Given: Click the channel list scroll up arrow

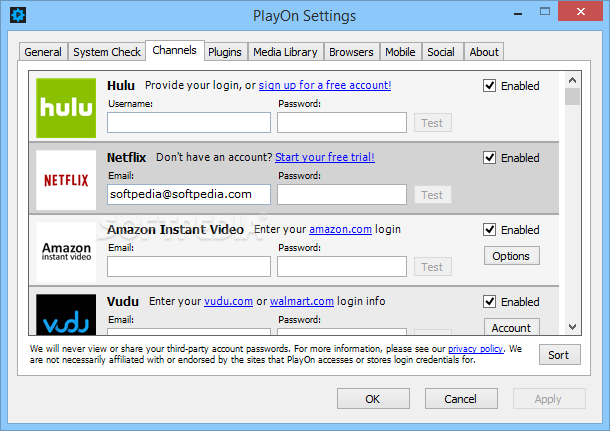Looking at the screenshot, I should pyautogui.click(x=572, y=80).
